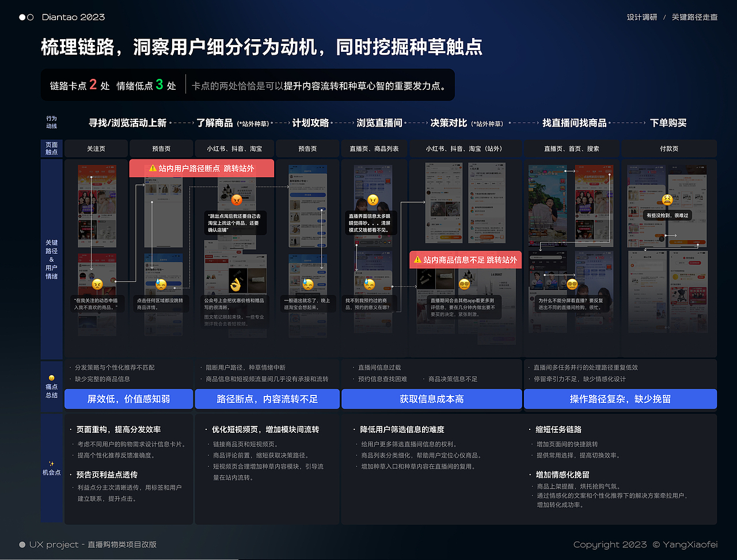Select the 付款页 touchpoint label

click(669, 148)
